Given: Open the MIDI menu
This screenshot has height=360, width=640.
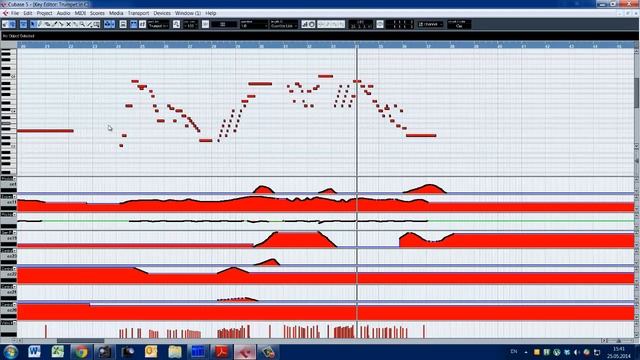Looking at the screenshot, I should pos(80,13).
